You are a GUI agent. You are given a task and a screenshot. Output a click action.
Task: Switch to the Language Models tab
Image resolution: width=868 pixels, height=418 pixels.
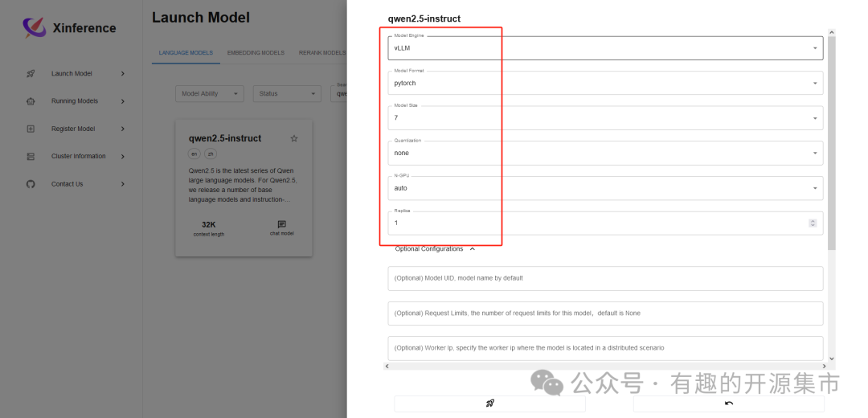pos(186,53)
